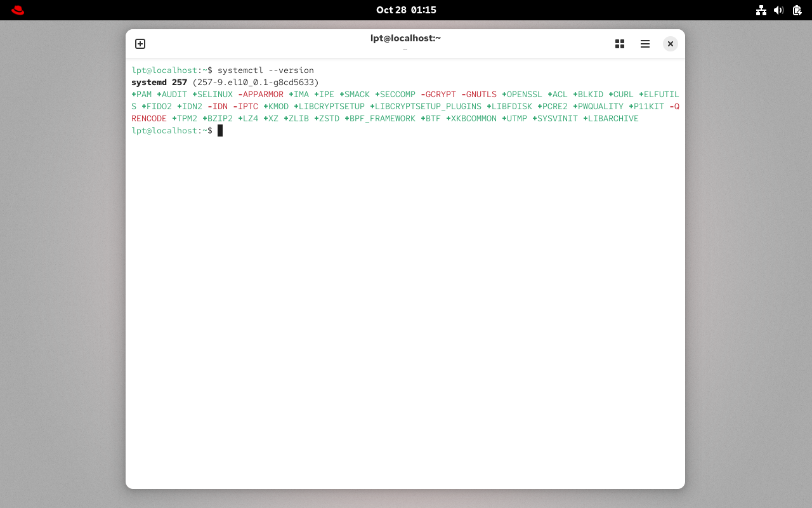Open the hamburger menu in the header bar
Screen dimensions: 812x508
pos(645,44)
